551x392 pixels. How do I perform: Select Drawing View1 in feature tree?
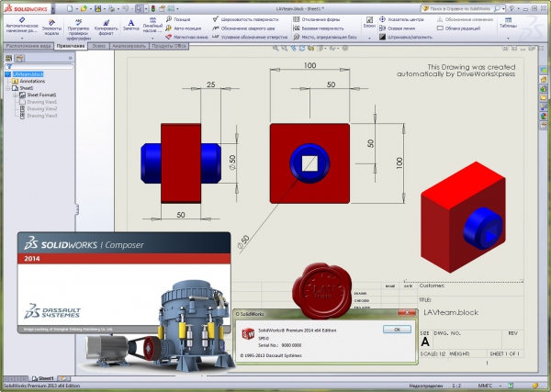[x=38, y=102]
